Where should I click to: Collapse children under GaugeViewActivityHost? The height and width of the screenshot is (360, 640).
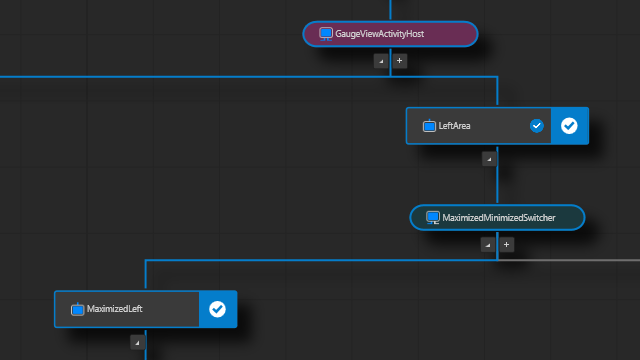(381, 61)
